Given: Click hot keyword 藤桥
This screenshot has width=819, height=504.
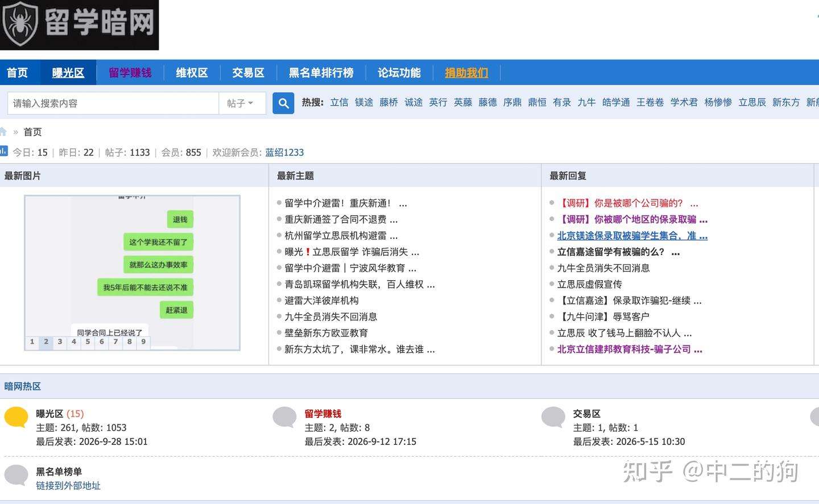Looking at the screenshot, I should coord(389,102).
